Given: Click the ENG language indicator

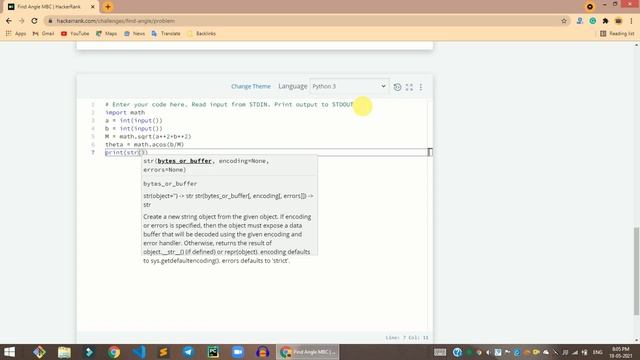Looking at the screenshot, I should (598, 352).
